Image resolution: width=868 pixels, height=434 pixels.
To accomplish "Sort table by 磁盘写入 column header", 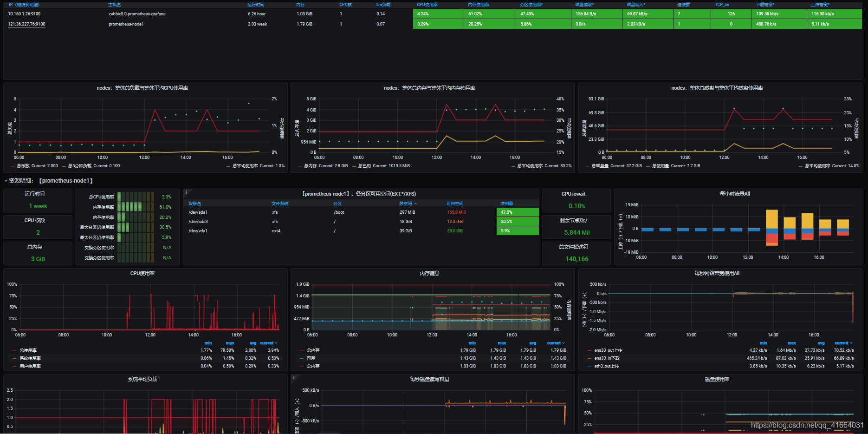I will pos(636,5).
